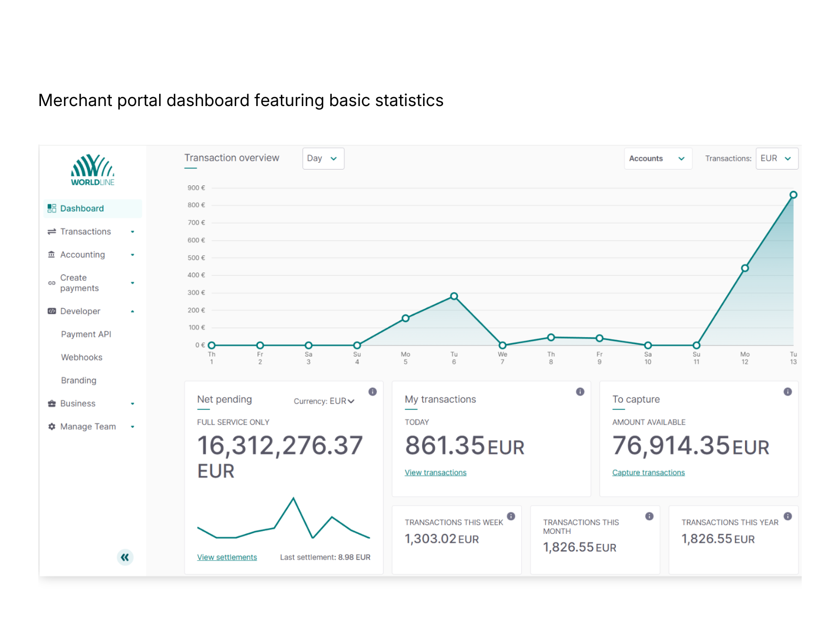Click the Business briefcase icon
840x630 pixels.
(51, 403)
